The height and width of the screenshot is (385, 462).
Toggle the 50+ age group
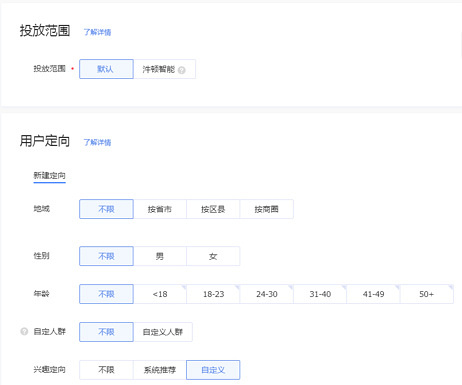pyautogui.click(x=427, y=294)
